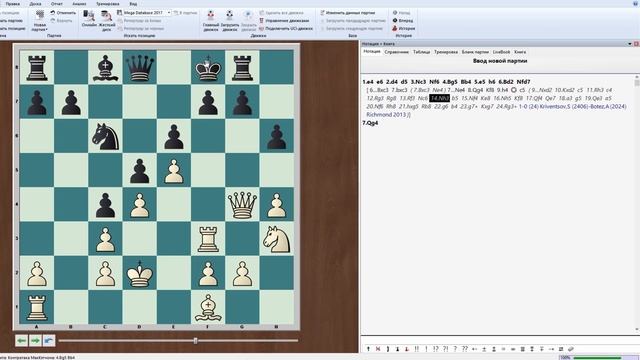Click the "!?" annotation symbol

pyautogui.click(x=436, y=349)
